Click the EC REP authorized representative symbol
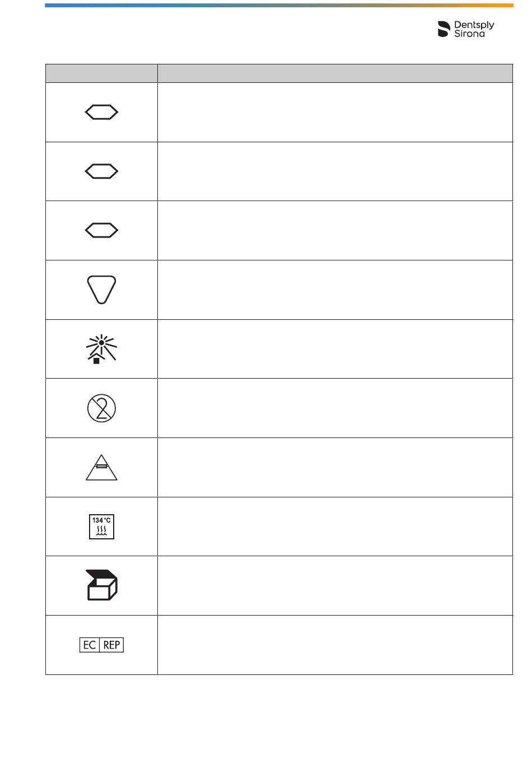 point(101,645)
